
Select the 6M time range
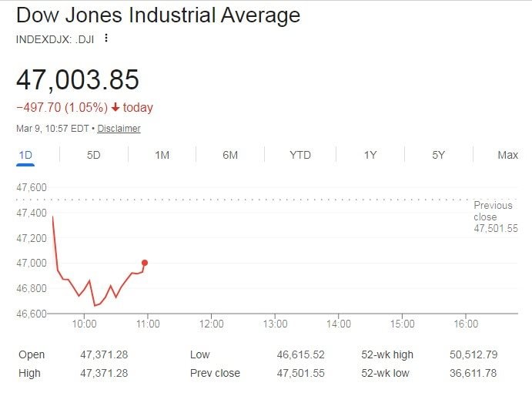230,155
